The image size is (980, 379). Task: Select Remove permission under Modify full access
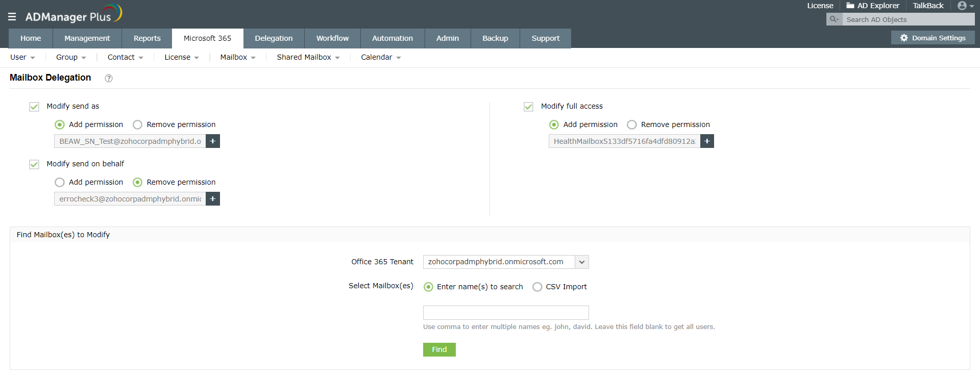[632, 124]
